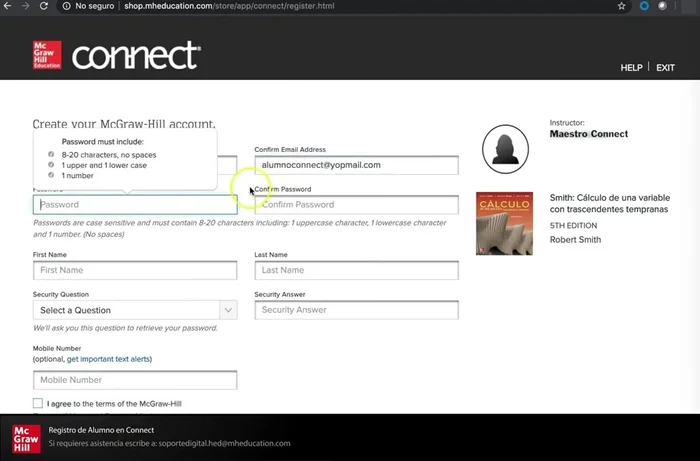
Task: Click the Password must include heading
Action: coord(103,142)
